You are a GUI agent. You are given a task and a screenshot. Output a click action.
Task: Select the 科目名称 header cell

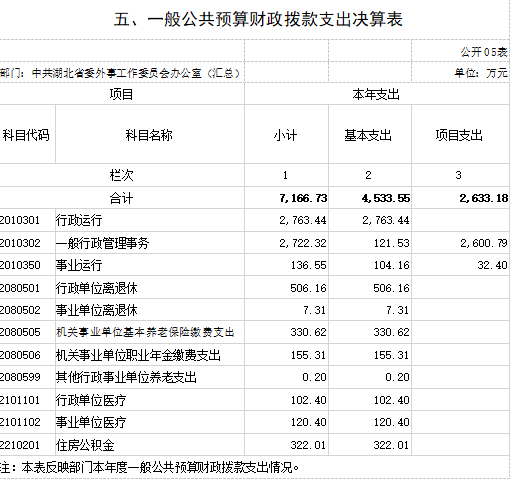pyautogui.click(x=149, y=135)
